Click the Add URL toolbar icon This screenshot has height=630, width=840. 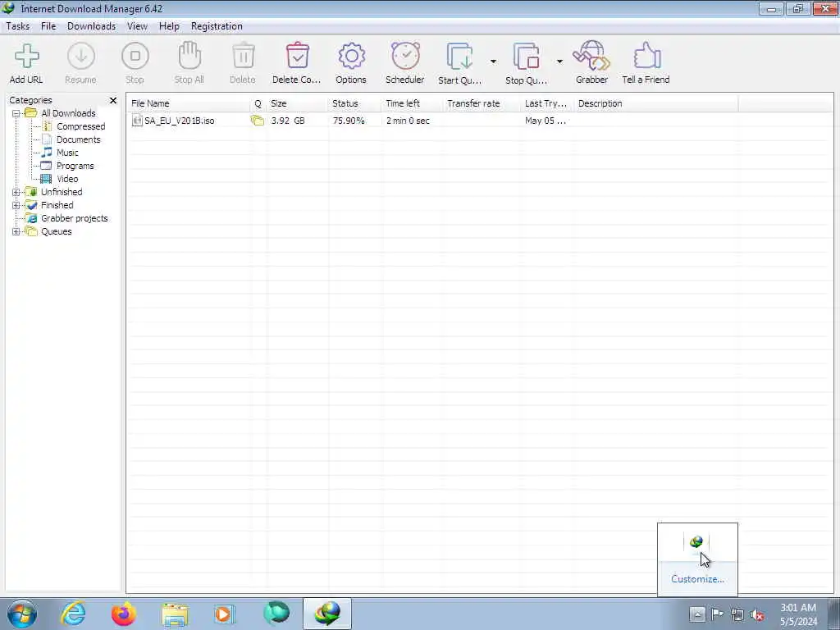click(x=26, y=57)
